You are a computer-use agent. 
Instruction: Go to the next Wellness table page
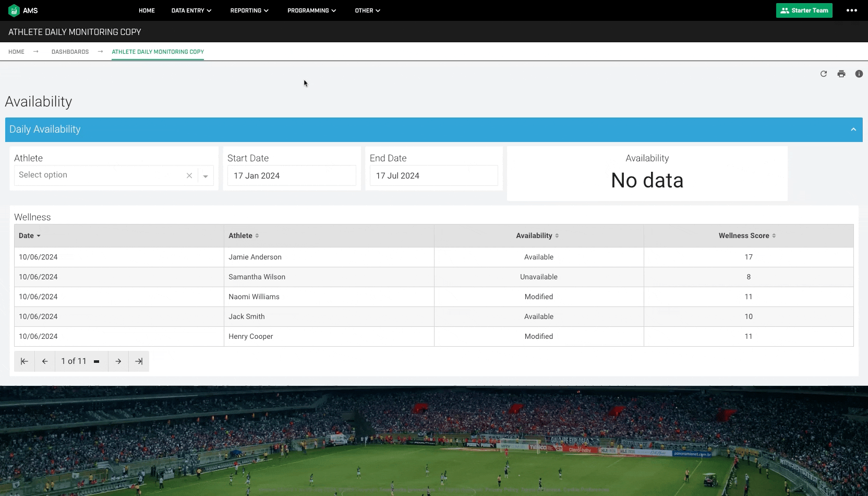pos(118,361)
